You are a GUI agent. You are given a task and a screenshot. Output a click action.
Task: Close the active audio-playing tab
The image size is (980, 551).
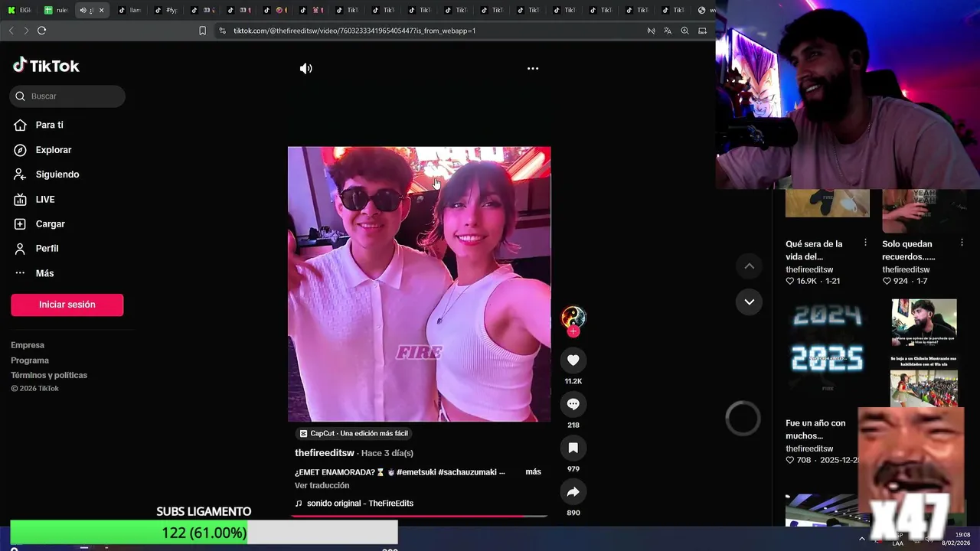pos(101,10)
